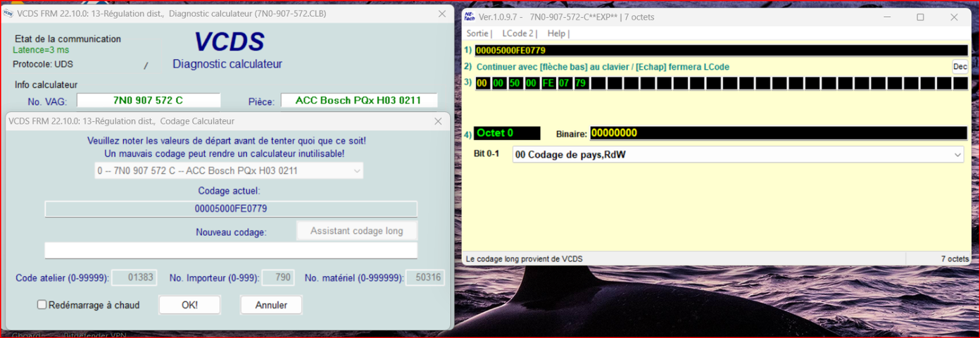Select the byte cell showing 50

[515, 83]
